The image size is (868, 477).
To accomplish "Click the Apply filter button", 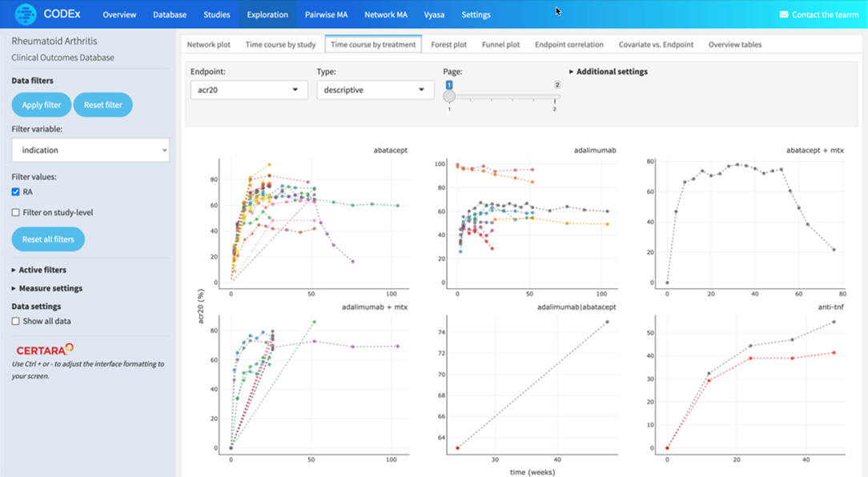I will (42, 105).
